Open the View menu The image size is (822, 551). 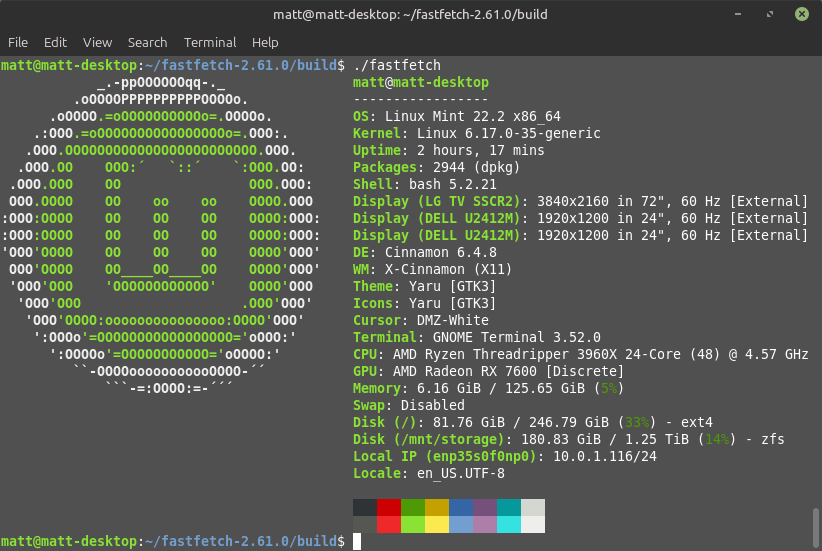[98, 42]
